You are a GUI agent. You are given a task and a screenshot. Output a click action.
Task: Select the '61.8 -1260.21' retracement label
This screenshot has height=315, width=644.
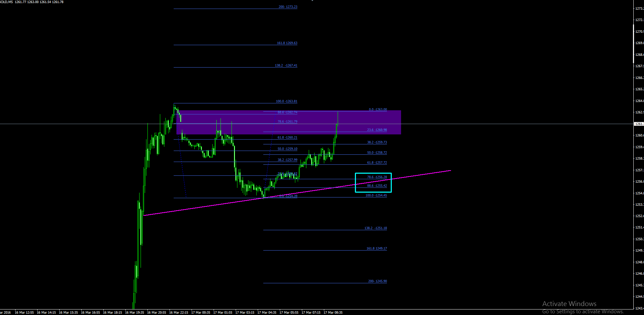pos(287,138)
